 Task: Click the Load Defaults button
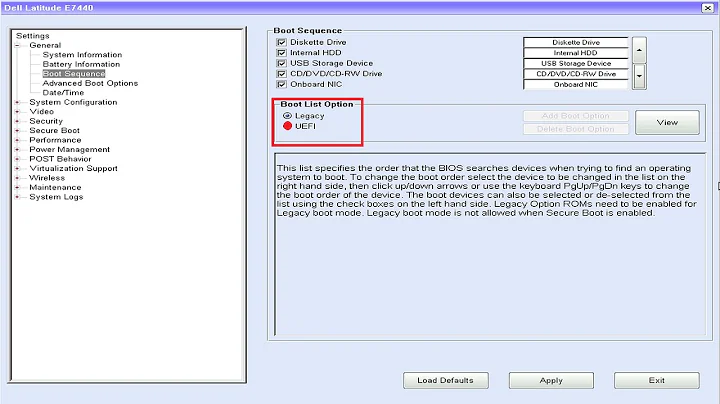(x=445, y=381)
